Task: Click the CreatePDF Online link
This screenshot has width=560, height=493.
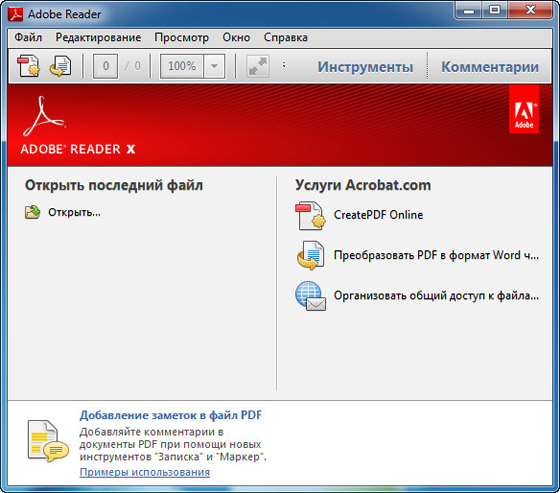Action: click(x=378, y=215)
